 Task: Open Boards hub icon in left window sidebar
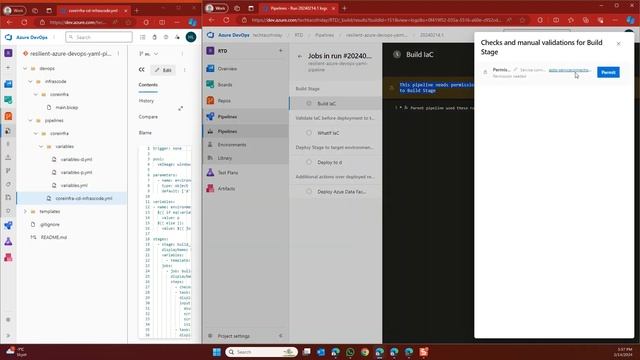point(8,100)
